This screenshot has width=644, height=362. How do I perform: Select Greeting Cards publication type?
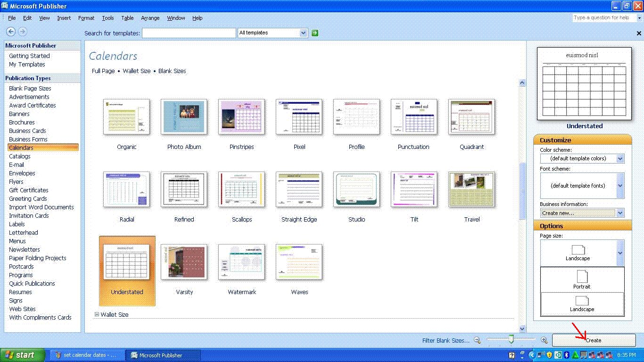click(28, 198)
